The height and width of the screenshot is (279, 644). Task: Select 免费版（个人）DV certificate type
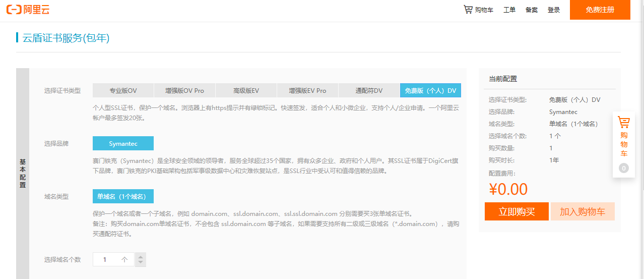430,90
